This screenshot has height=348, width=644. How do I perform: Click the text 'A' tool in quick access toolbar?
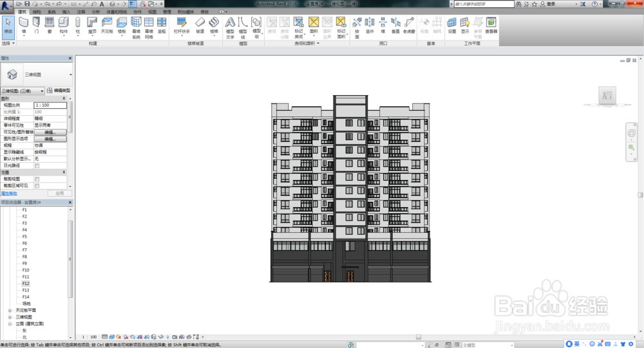pos(102,4)
